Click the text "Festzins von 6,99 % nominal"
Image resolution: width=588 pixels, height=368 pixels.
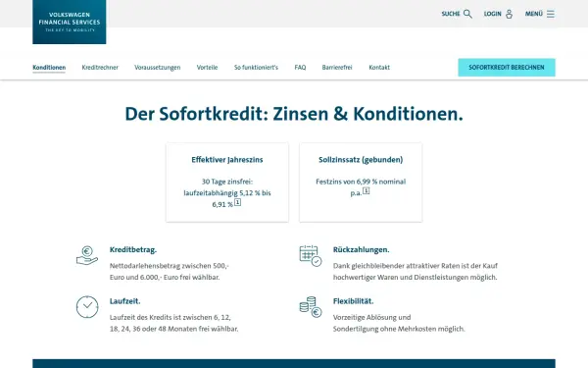point(361,182)
